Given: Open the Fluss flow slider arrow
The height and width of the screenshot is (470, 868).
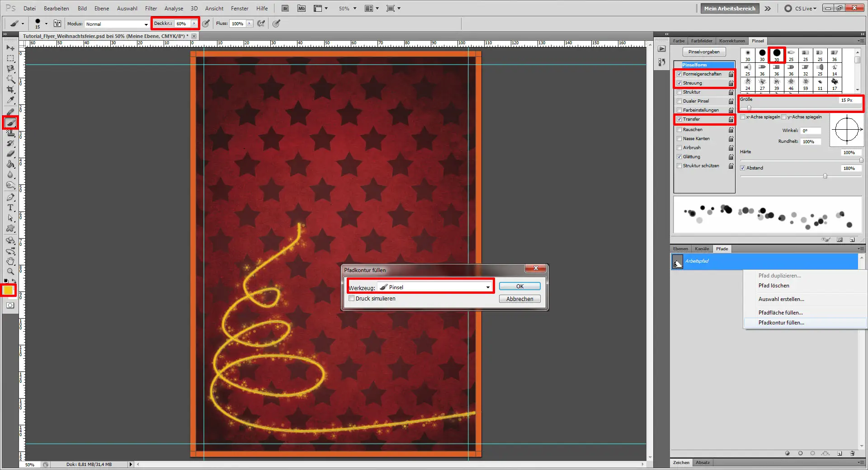Looking at the screenshot, I should tap(249, 23).
